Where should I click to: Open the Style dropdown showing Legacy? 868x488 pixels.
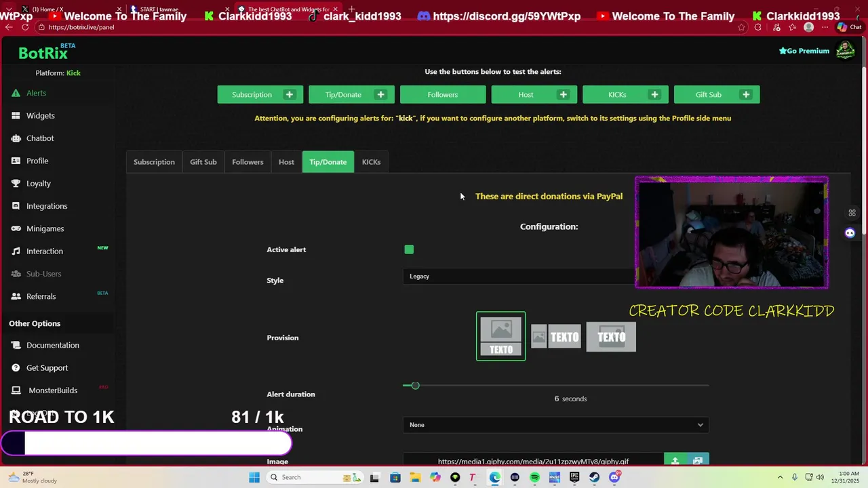pyautogui.click(x=519, y=276)
